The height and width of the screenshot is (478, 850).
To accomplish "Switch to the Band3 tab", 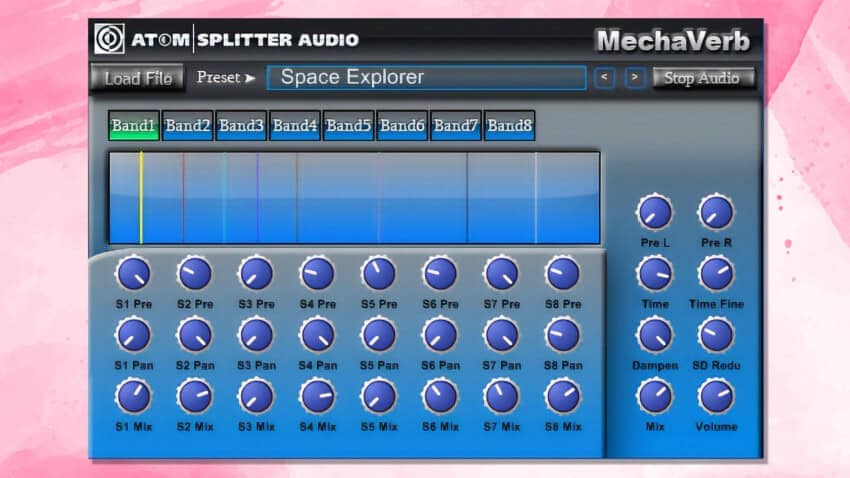I will (x=241, y=126).
